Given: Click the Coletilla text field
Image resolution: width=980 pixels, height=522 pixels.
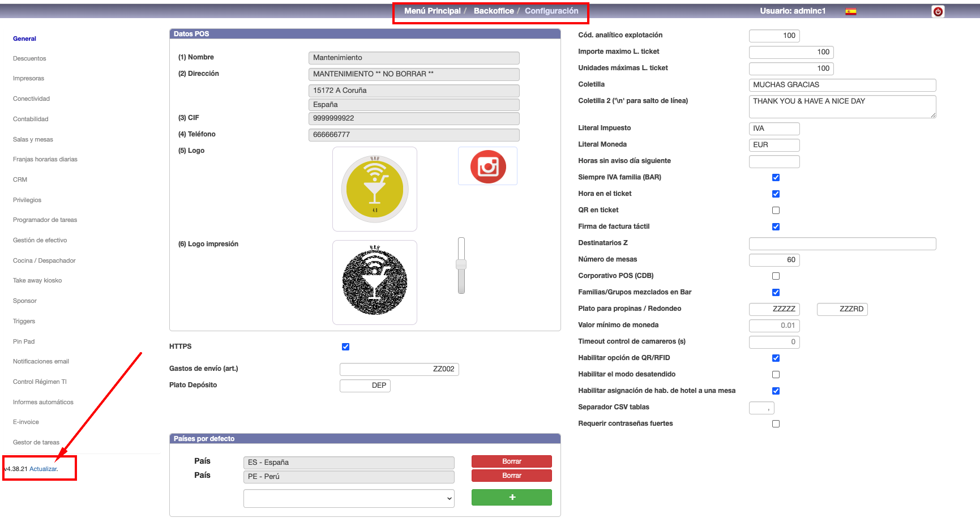Looking at the screenshot, I should click(x=842, y=85).
